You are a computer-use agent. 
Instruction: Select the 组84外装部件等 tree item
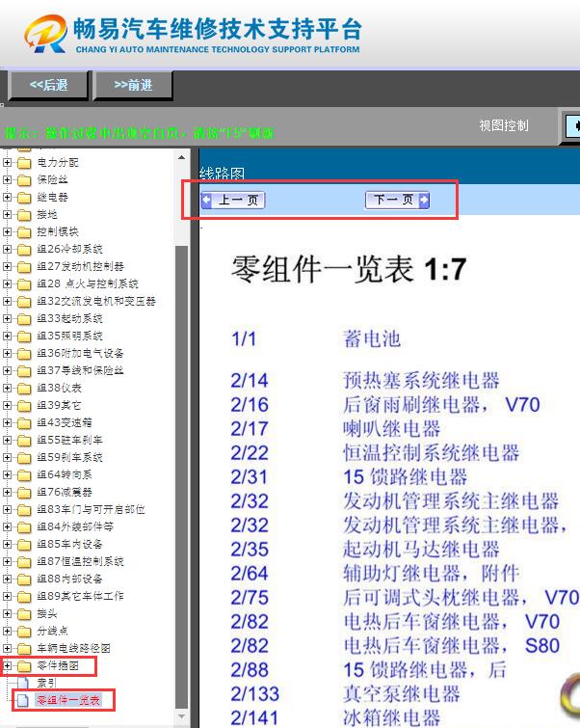click(75, 526)
